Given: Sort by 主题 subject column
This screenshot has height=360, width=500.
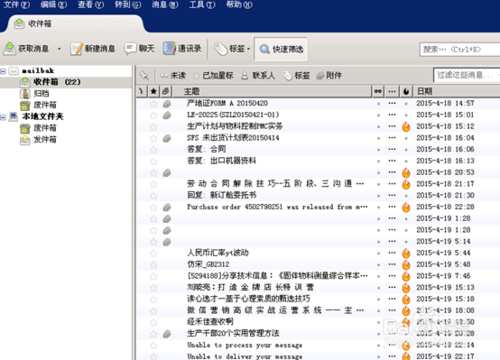Looking at the screenshot, I should point(272,91).
